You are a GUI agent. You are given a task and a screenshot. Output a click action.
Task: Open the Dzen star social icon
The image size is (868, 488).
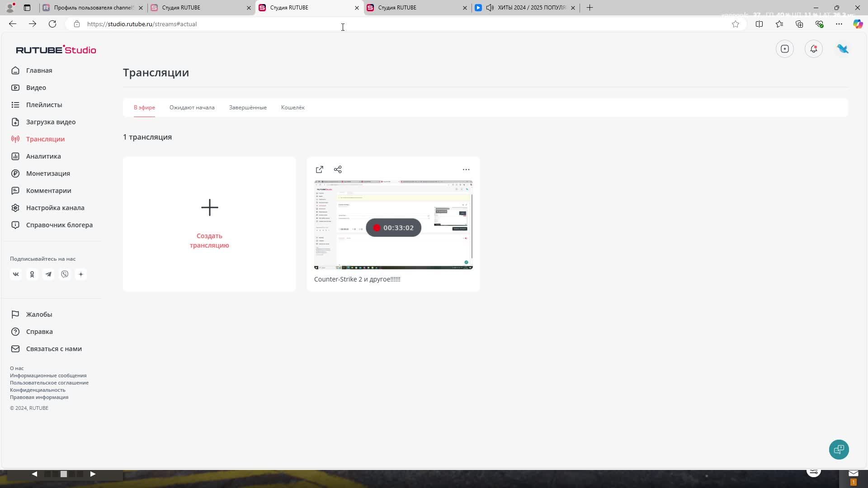tap(81, 274)
